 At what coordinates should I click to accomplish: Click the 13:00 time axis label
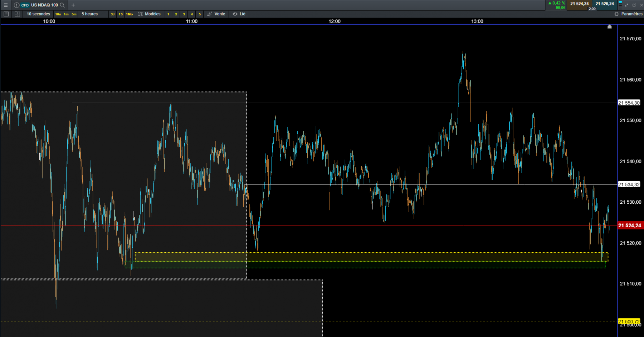point(477,21)
